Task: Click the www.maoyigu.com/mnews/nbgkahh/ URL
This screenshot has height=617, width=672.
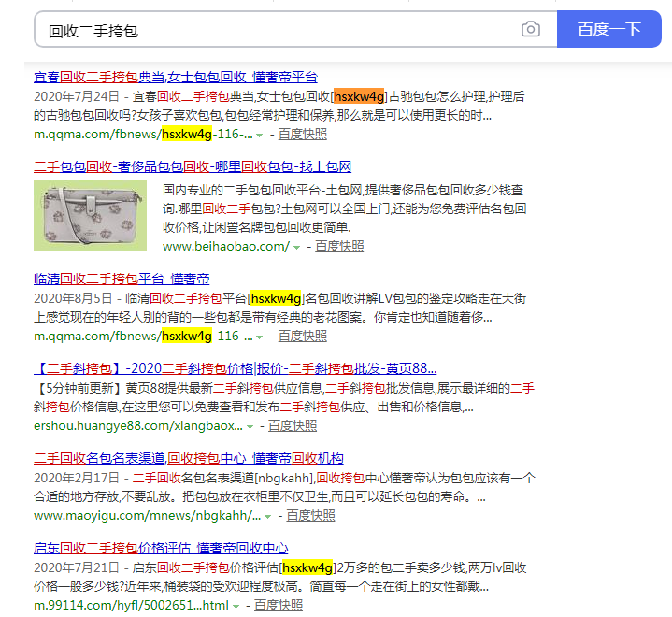Action: click(147, 515)
